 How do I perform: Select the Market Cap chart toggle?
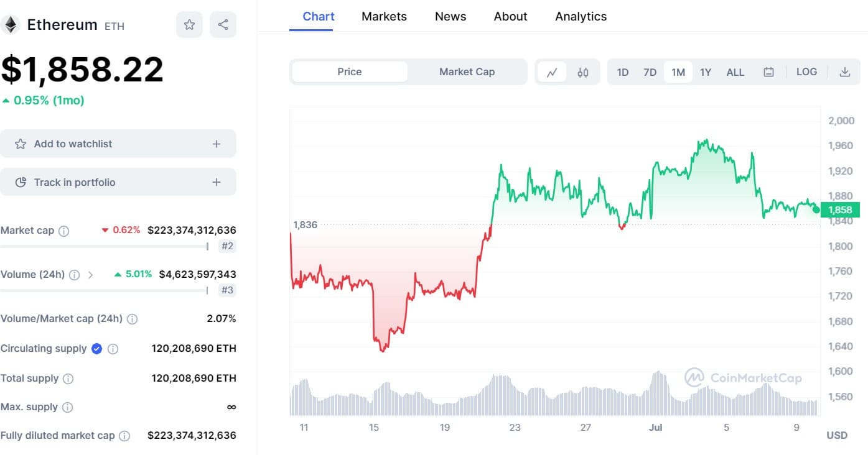coord(467,71)
